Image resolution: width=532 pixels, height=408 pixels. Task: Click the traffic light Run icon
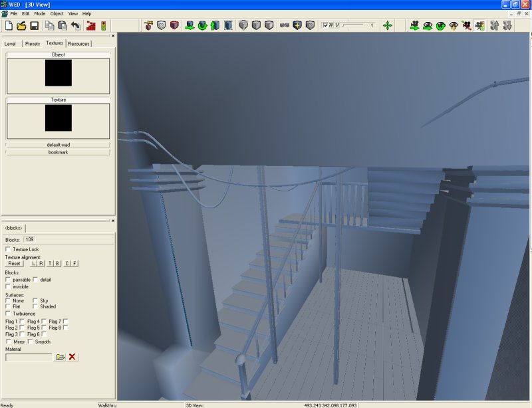coord(103,26)
